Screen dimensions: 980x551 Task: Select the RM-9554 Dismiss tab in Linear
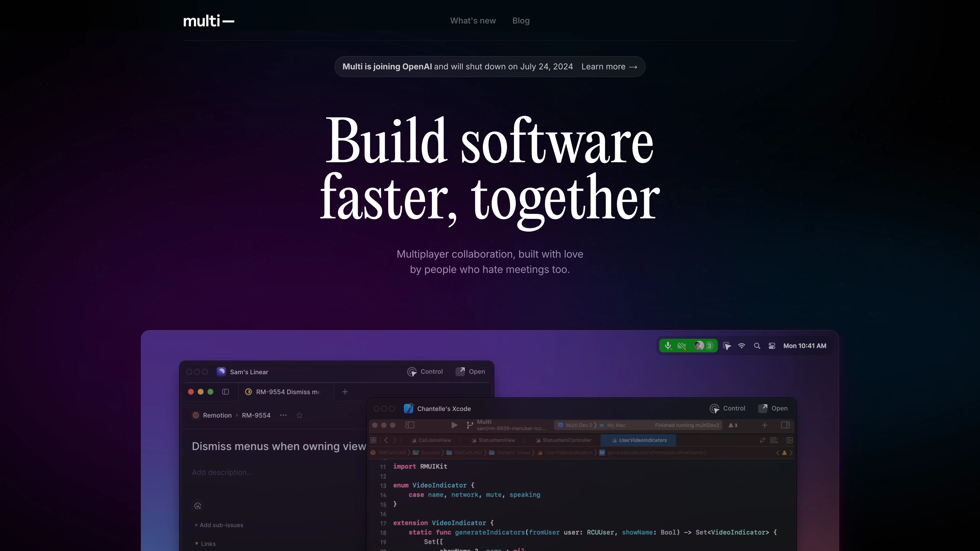(286, 392)
